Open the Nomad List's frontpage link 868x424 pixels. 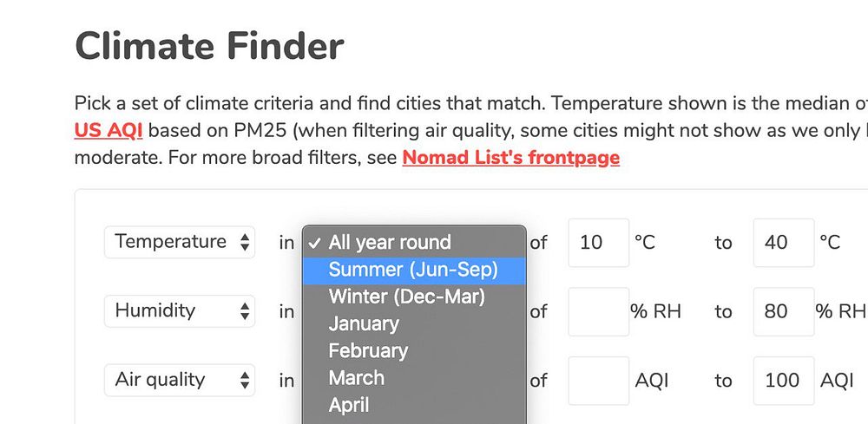pos(510,158)
